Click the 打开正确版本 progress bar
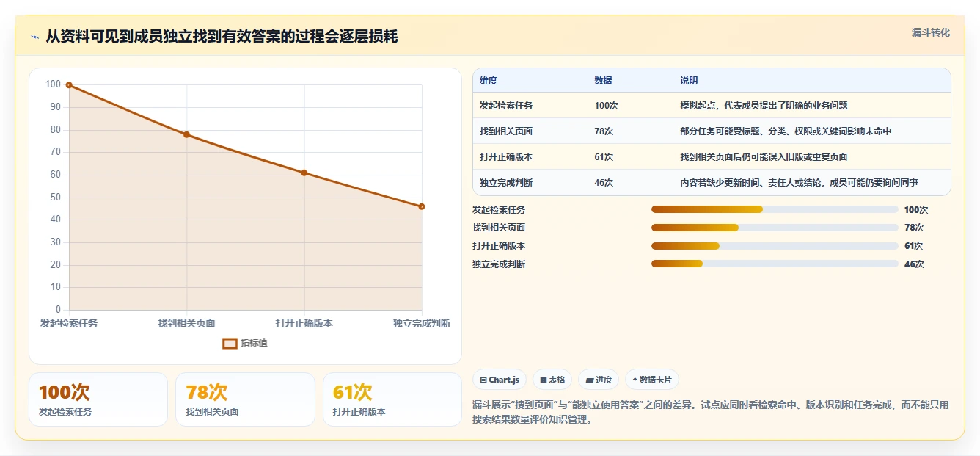980x456 pixels. [x=775, y=246]
